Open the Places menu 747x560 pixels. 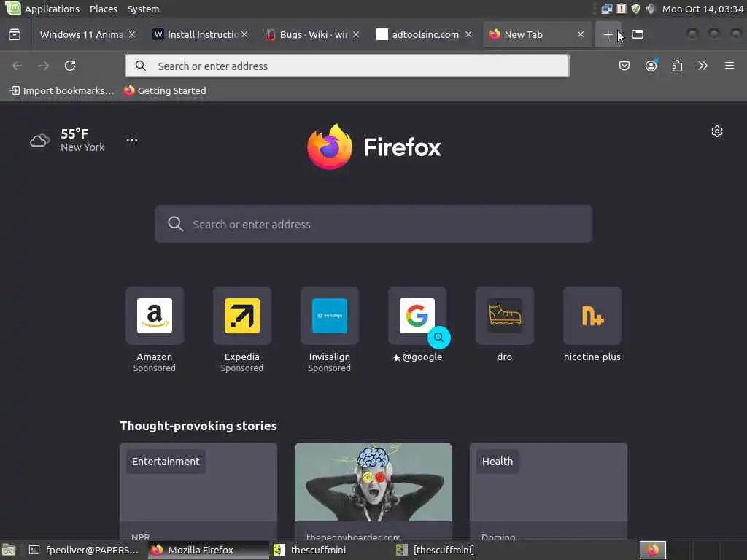(x=104, y=9)
